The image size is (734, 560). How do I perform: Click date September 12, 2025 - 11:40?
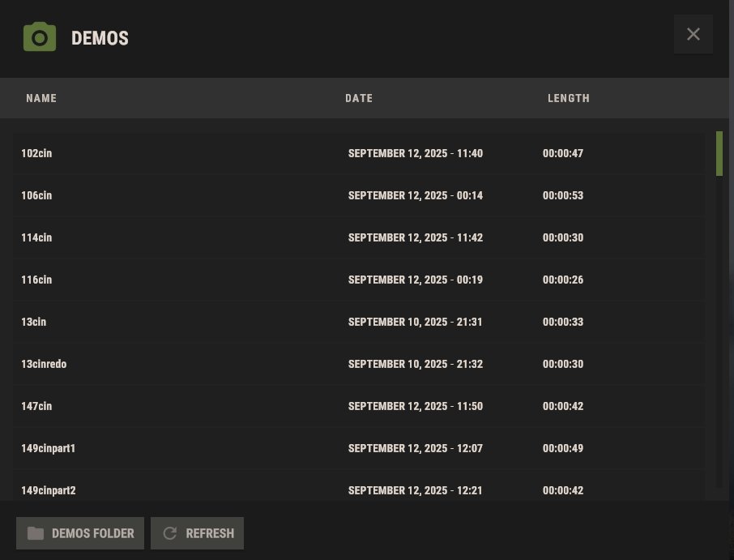point(416,154)
